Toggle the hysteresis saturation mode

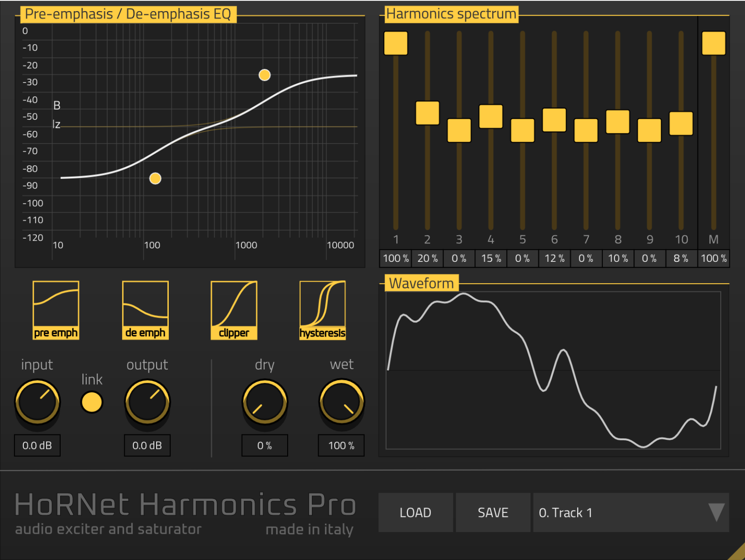click(x=322, y=310)
